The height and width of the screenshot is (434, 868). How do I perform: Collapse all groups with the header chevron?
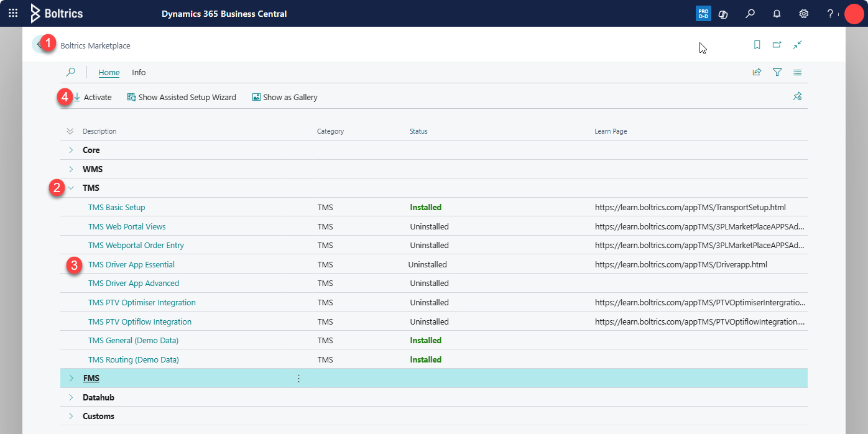[x=70, y=131]
